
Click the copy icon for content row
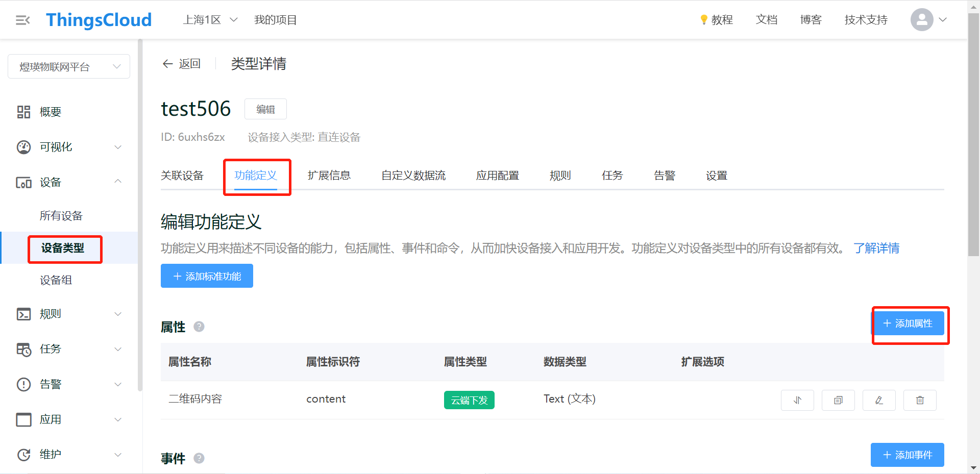point(838,400)
